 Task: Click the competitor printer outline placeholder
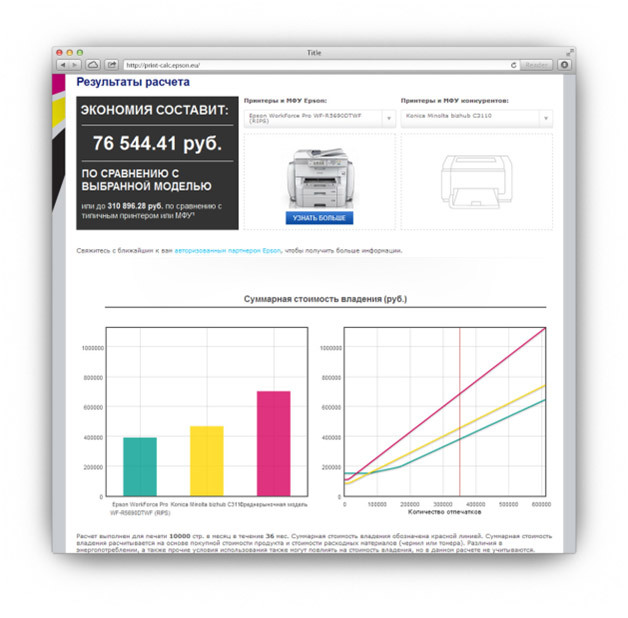pos(477,181)
